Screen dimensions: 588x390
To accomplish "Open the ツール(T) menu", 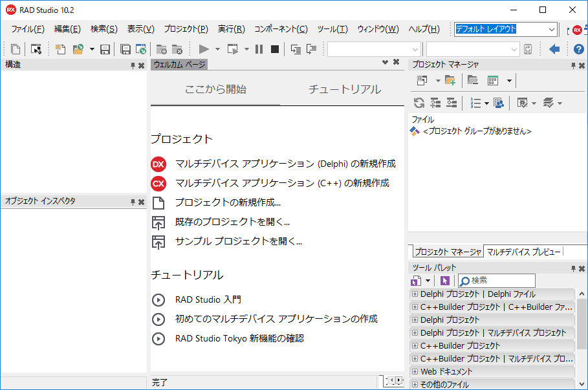I will (332, 29).
